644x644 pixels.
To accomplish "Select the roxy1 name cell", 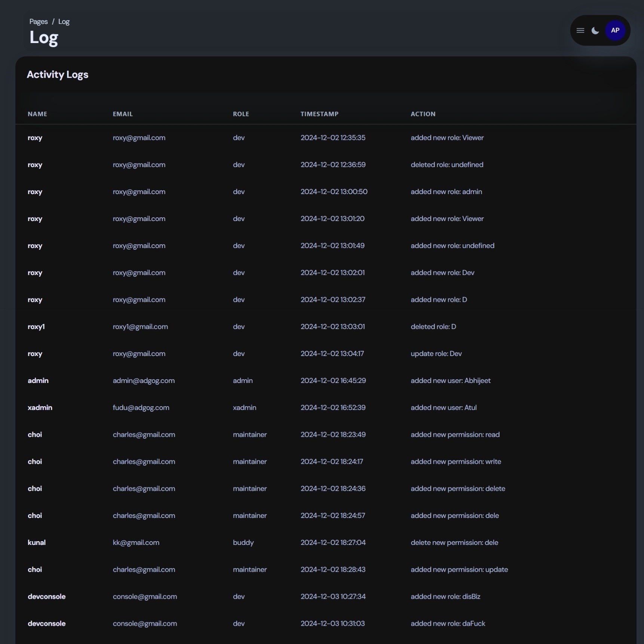I will click(36, 326).
